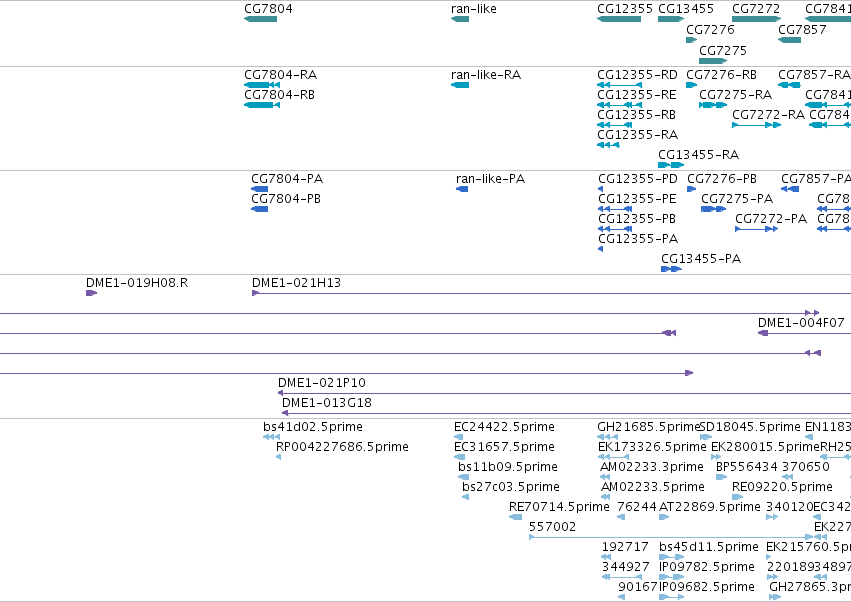The height and width of the screenshot is (602, 851).
Task: Select protein CG12355-PB
Action: tap(615, 229)
